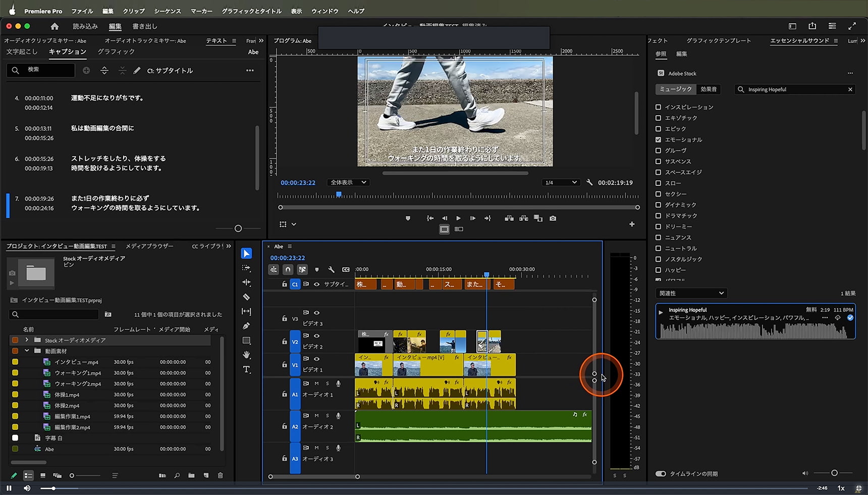Adjust the Essential Sound volume slider

[x=834, y=473]
